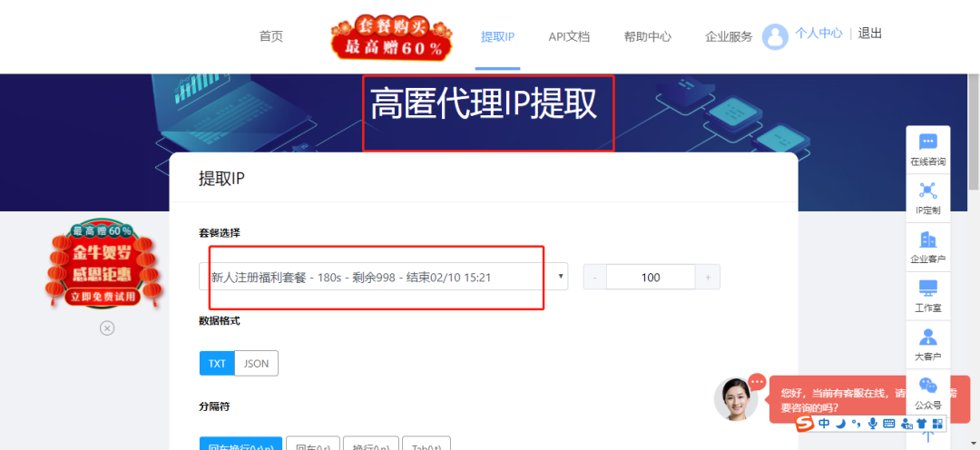Click the 退出 logout link

pos(869,34)
